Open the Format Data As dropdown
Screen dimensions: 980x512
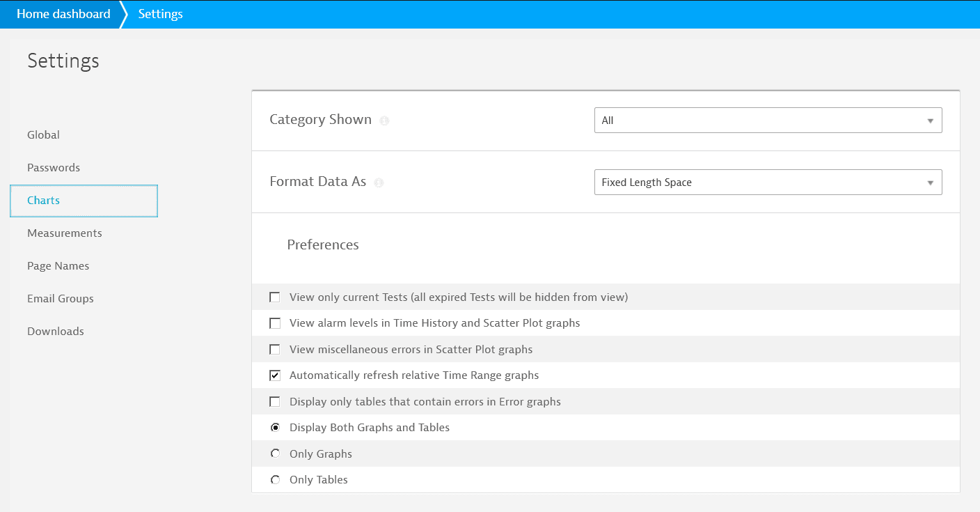point(768,183)
